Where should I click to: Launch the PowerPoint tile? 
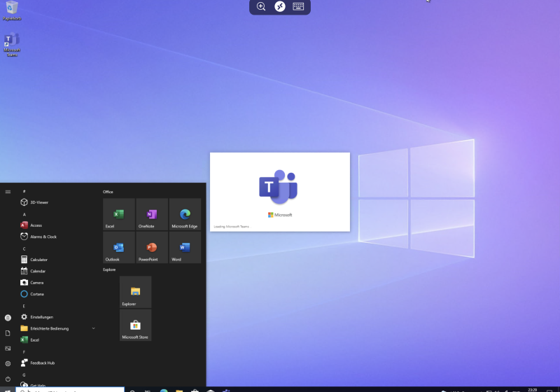(152, 248)
